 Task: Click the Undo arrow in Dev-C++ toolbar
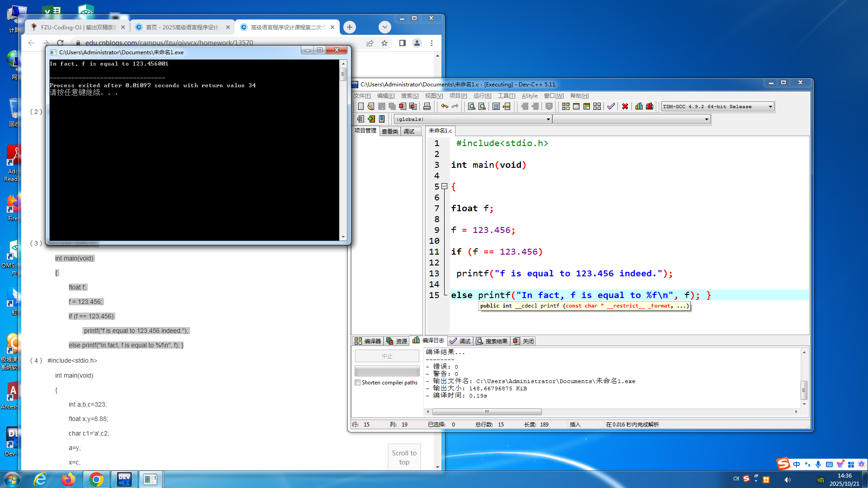coord(445,106)
